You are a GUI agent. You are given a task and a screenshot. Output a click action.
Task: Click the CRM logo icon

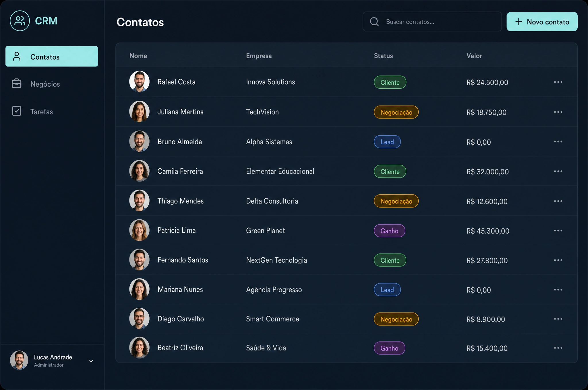pyautogui.click(x=20, y=21)
